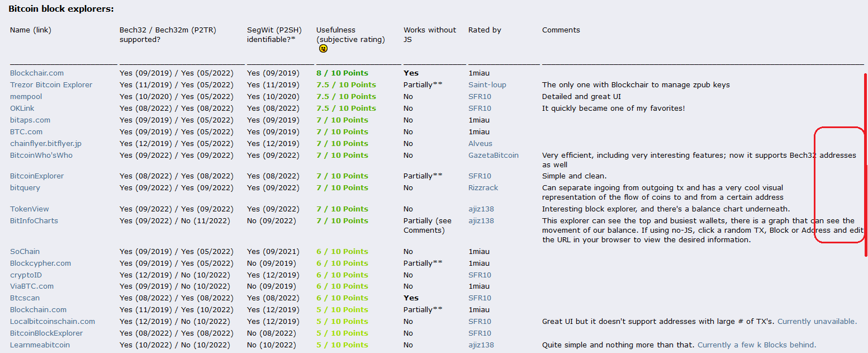Open ajiz138 rater link in BitInfoCharts row
This screenshot has width=868, height=353.
[x=481, y=220]
